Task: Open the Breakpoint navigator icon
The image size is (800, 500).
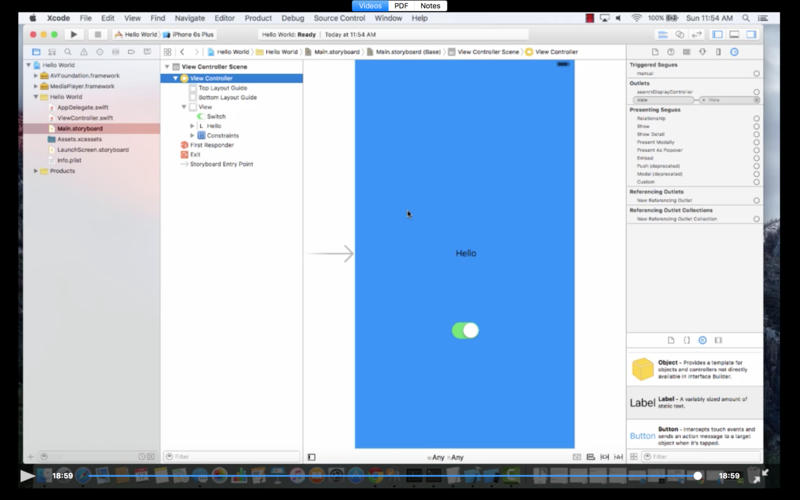Action: click(131, 52)
